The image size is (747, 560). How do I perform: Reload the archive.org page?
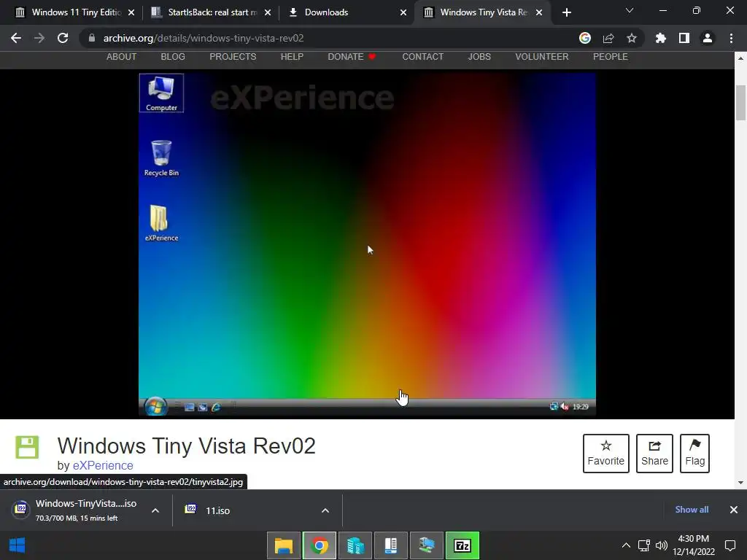[x=63, y=38]
